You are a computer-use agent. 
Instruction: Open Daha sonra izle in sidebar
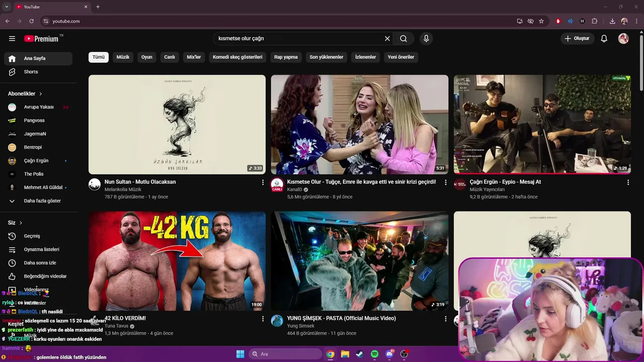coord(38,263)
